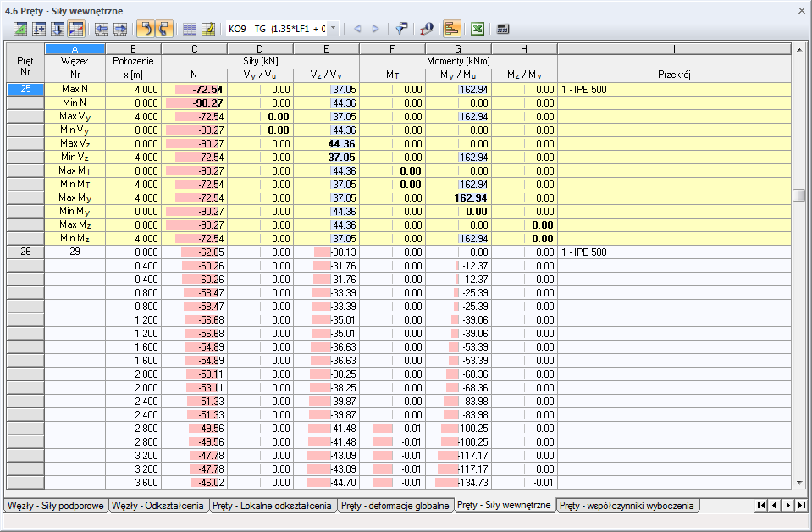Click bold 162.94 in Max My row
This screenshot has height=532, width=812.
coord(458,198)
